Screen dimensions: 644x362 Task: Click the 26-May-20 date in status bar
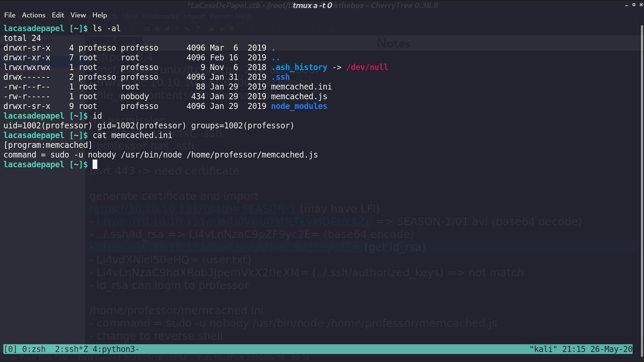click(x=611, y=349)
